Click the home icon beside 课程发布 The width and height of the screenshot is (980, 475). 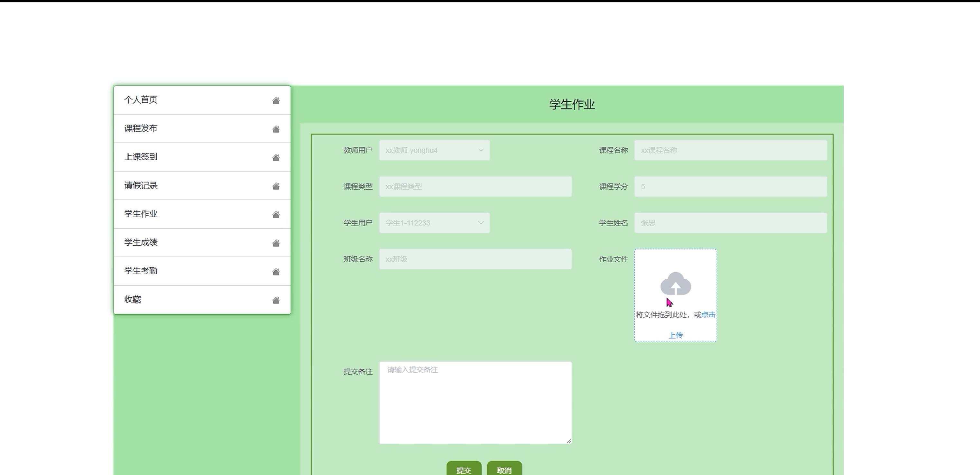click(276, 129)
